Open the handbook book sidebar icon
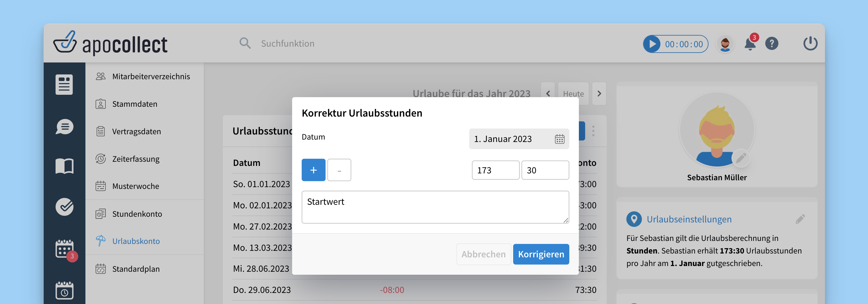Image resolution: width=868 pixels, height=304 pixels. [x=64, y=166]
